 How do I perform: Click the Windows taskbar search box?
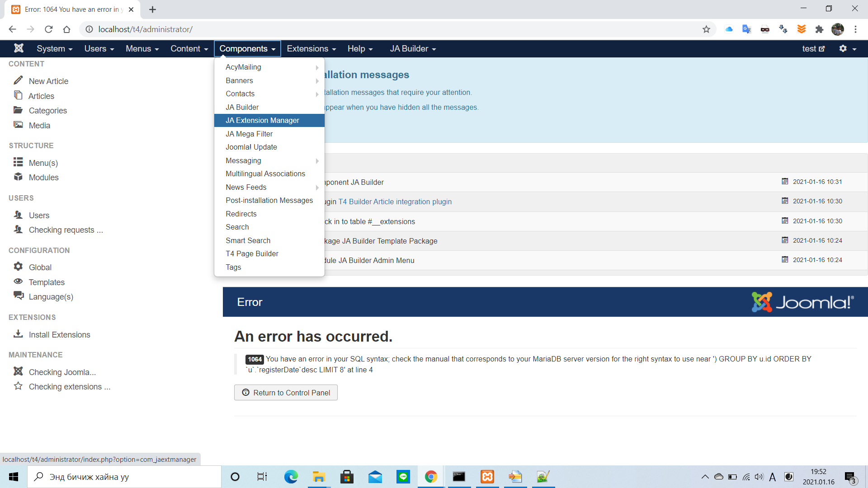tap(124, 477)
